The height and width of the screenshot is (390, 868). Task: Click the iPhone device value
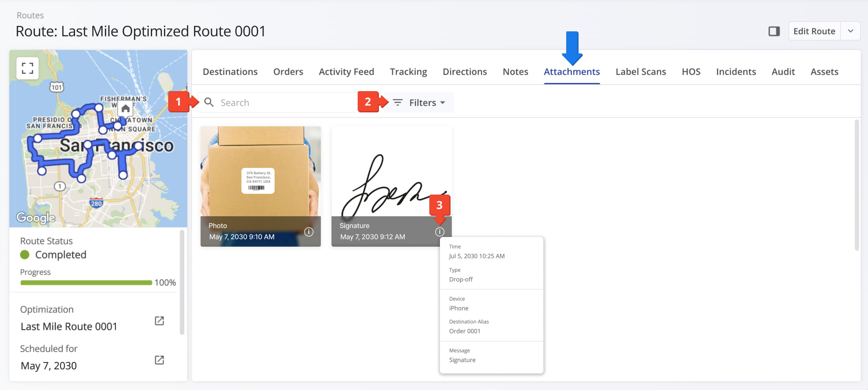[459, 308]
